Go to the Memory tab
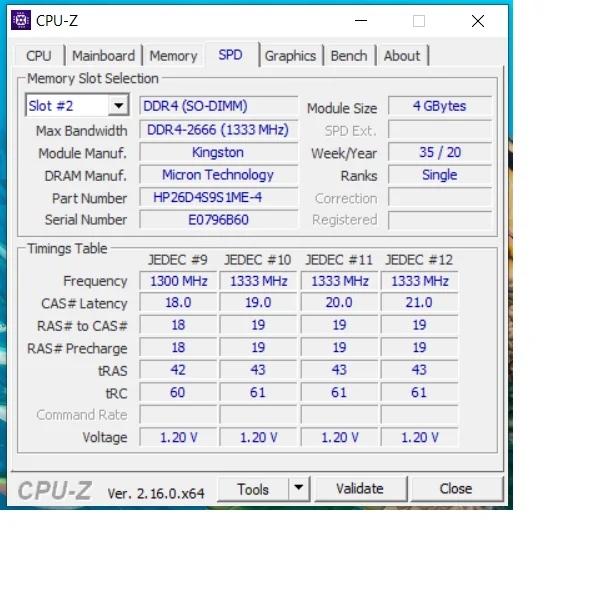Screen dimensions: 600x600 173,56
